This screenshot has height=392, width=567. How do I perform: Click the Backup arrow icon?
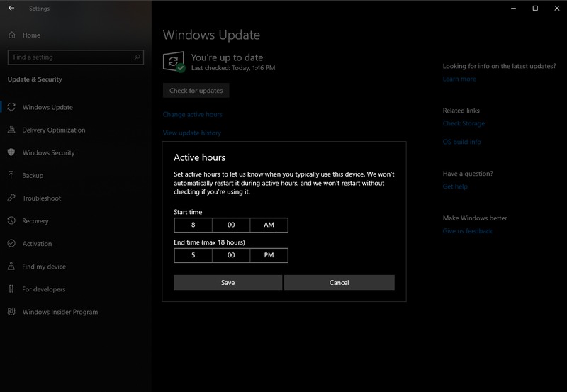(x=11, y=175)
